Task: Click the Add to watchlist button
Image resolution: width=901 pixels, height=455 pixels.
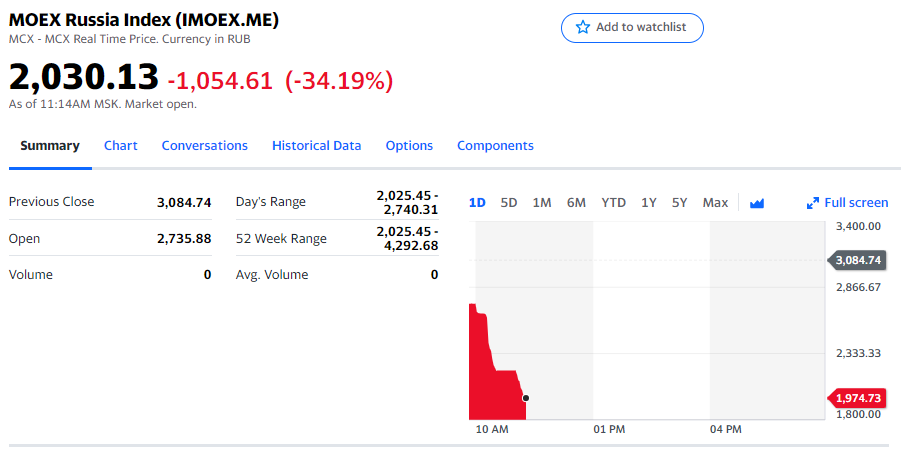Action: click(632, 28)
